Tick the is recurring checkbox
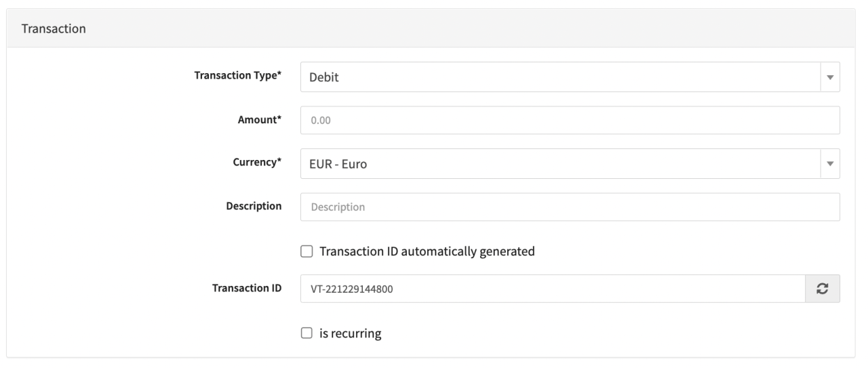Screen dimensions: 868x368 tap(307, 333)
